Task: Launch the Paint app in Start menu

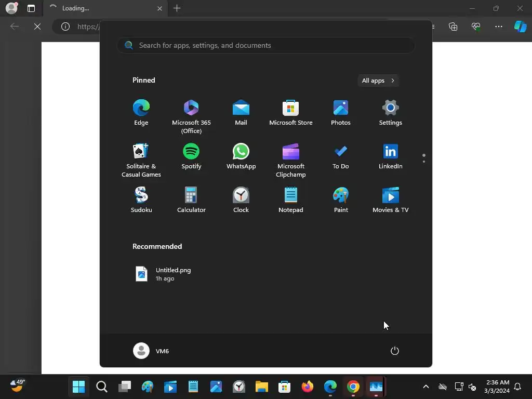Action: [341, 200]
